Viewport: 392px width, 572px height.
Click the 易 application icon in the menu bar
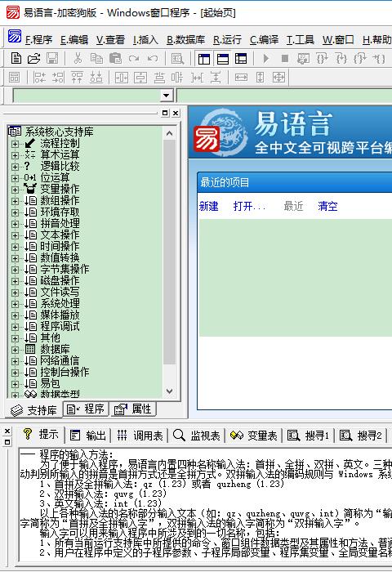tap(15, 37)
